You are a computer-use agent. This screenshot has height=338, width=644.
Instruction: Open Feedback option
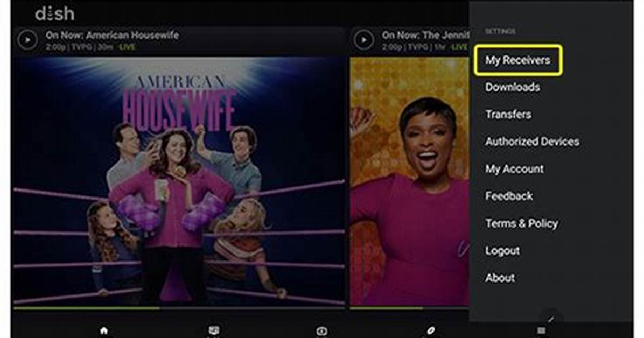[509, 196]
